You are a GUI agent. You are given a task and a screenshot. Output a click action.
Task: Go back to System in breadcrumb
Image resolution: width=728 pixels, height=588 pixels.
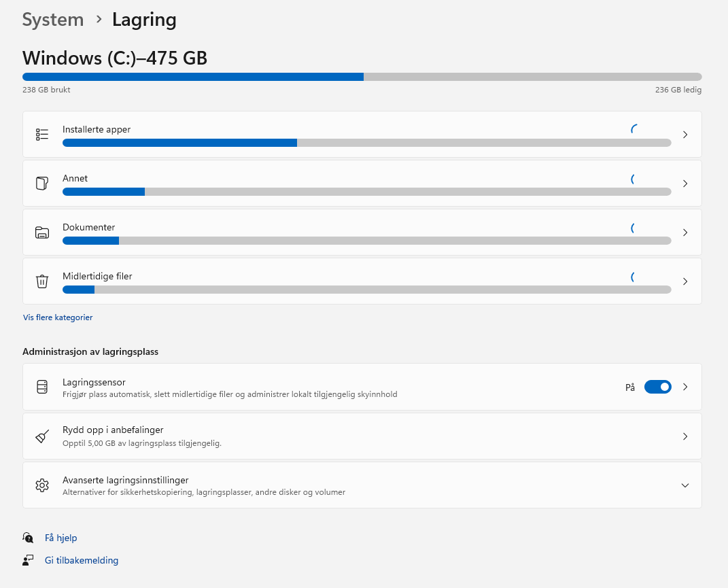pos(53,20)
